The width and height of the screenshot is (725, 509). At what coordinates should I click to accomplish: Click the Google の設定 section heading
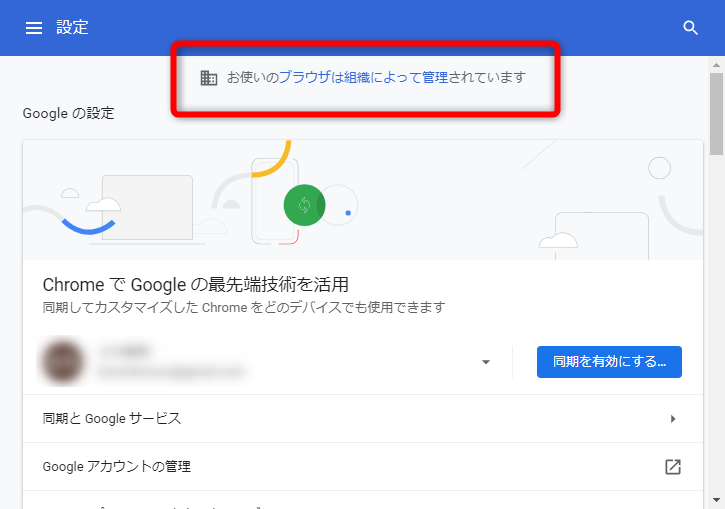pyautogui.click(x=68, y=113)
